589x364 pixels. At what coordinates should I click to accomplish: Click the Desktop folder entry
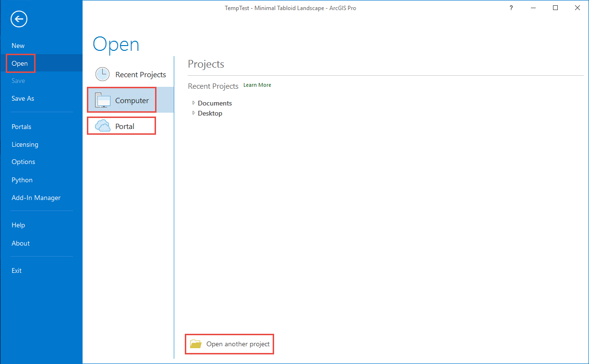click(210, 113)
